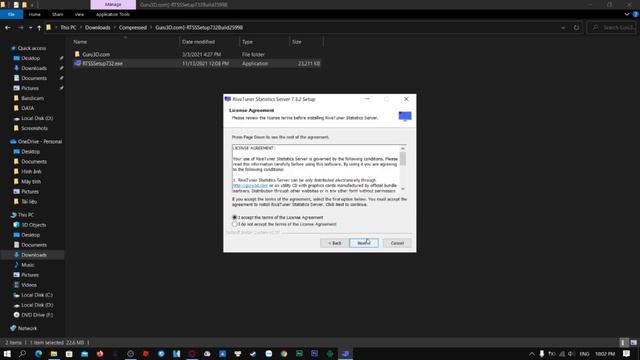Switch to the Home ribbon tab
This screenshot has height=360, width=640.
point(35,14)
